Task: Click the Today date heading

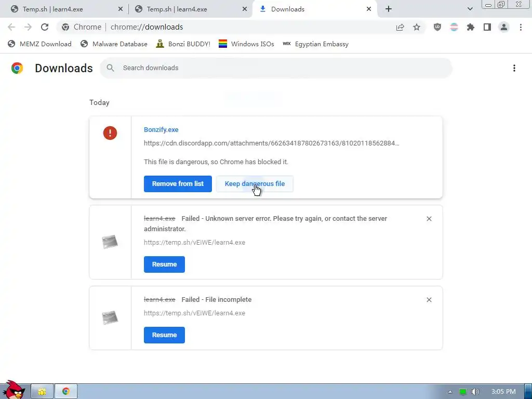Action: [x=99, y=102]
